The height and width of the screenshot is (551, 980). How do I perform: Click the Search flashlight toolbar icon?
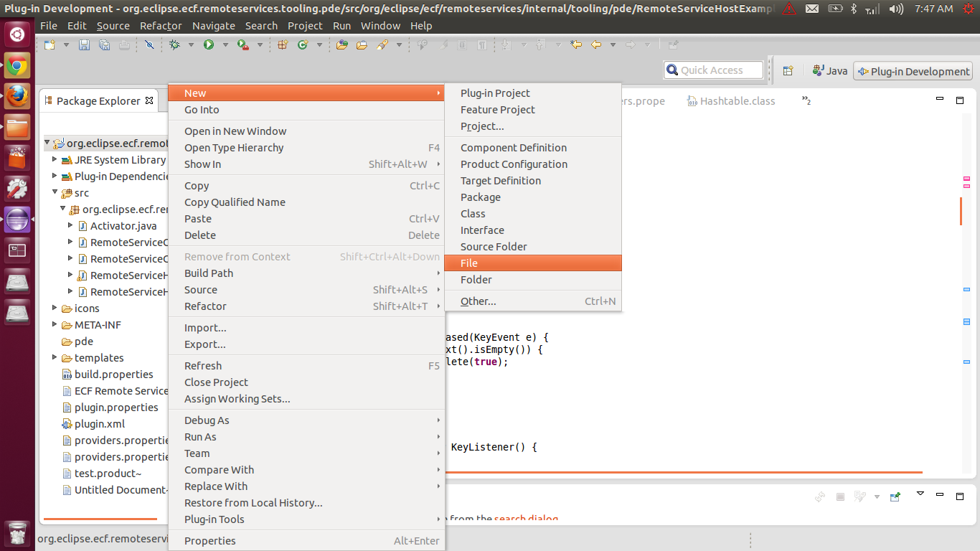(382, 44)
